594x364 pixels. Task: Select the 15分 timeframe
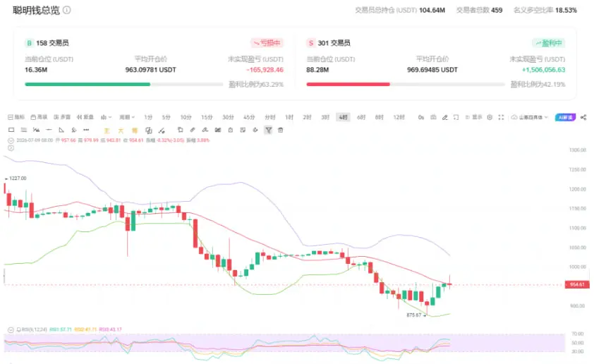pyautogui.click(x=207, y=117)
